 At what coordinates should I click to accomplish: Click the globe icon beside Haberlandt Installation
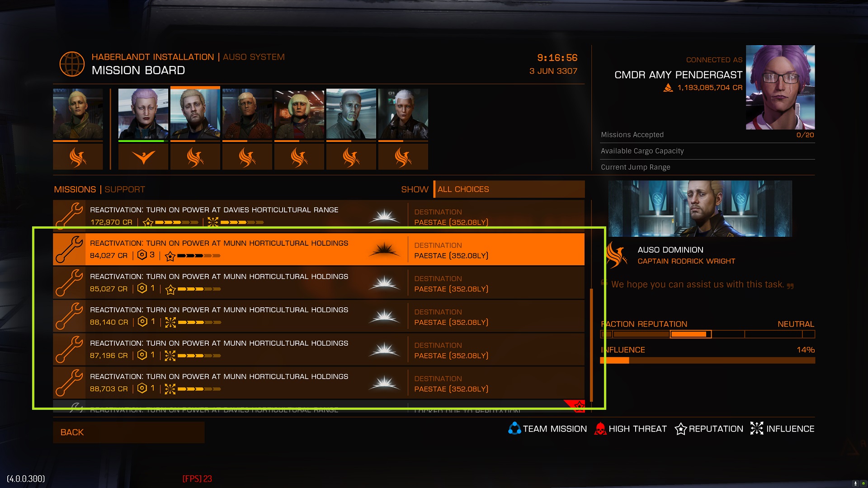point(72,64)
